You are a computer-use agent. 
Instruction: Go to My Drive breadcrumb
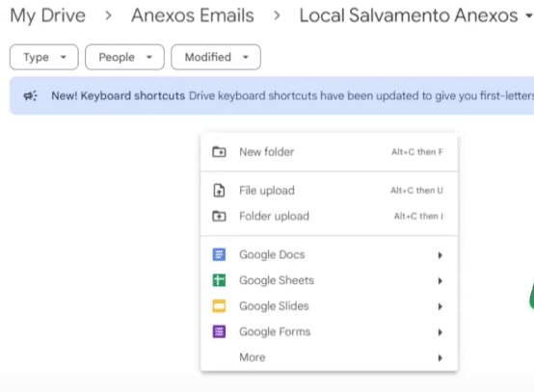tap(47, 15)
